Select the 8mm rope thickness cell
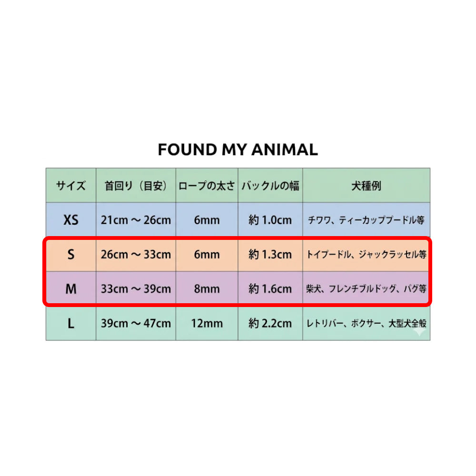This screenshot has height=476, width=476. [x=207, y=288]
